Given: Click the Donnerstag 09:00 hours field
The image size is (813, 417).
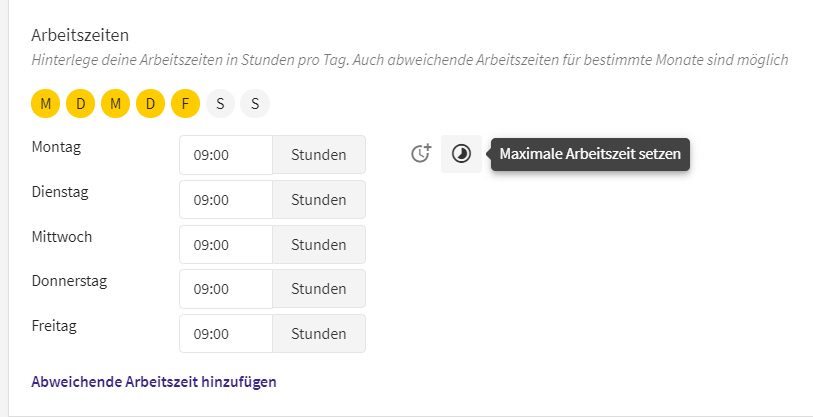Looking at the screenshot, I should pyautogui.click(x=226, y=289).
